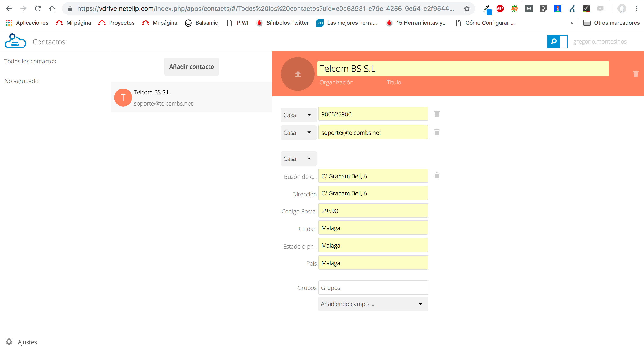Expand the Añadiendo campo dropdown
644x351 pixels.
(373, 304)
